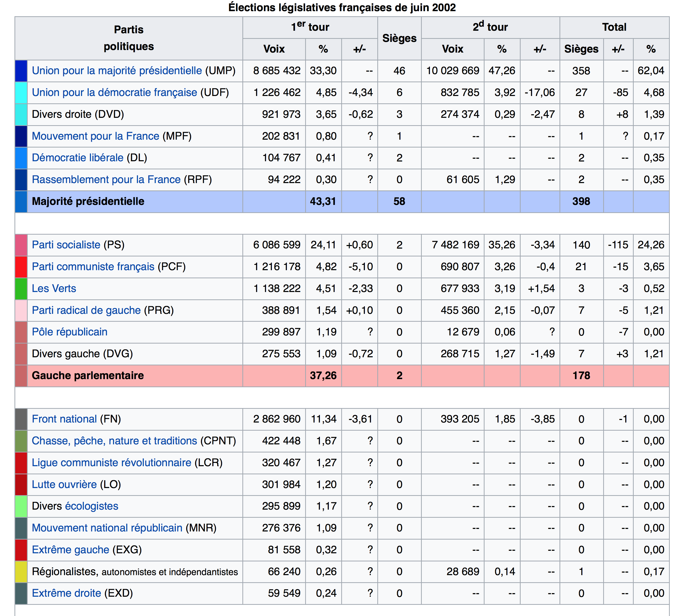This screenshot has width=684, height=616.
Task: Open the Union pour la majorité présidentielle link
Action: pos(117,71)
